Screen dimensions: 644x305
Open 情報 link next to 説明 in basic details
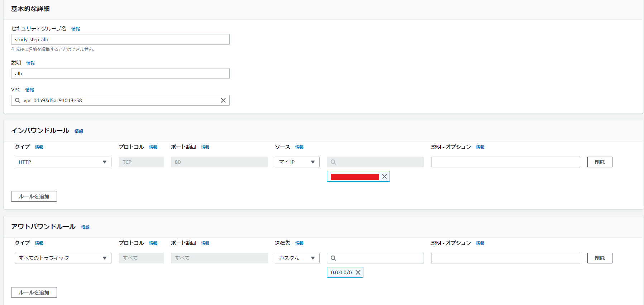pos(30,63)
